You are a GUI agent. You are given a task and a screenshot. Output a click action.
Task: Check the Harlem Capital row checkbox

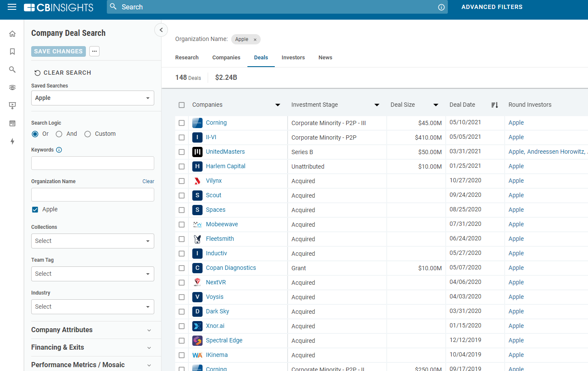click(x=182, y=167)
